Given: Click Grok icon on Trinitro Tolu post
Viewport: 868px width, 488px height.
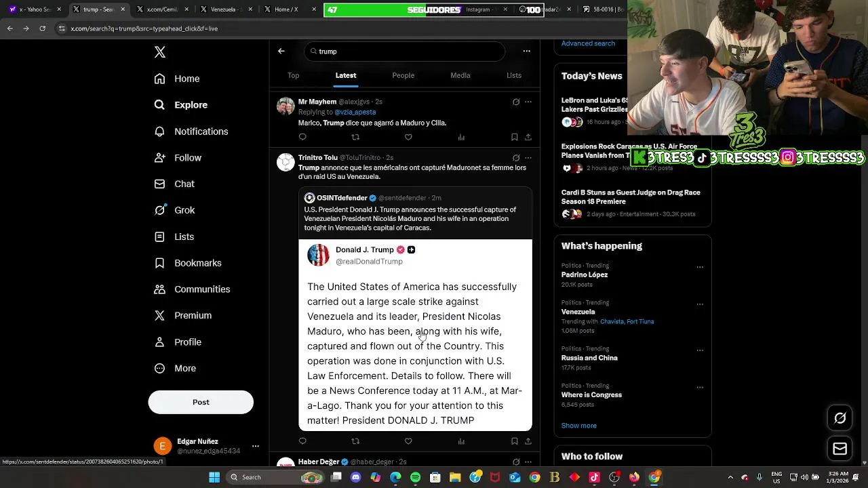Looking at the screenshot, I should click(516, 158).
